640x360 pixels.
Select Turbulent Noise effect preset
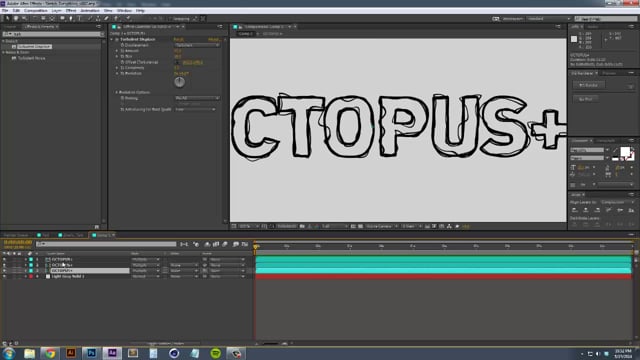coord(31,58)
